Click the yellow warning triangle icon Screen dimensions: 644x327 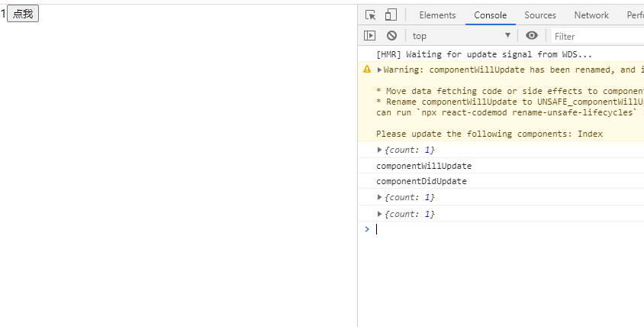[x=367, y=70]
